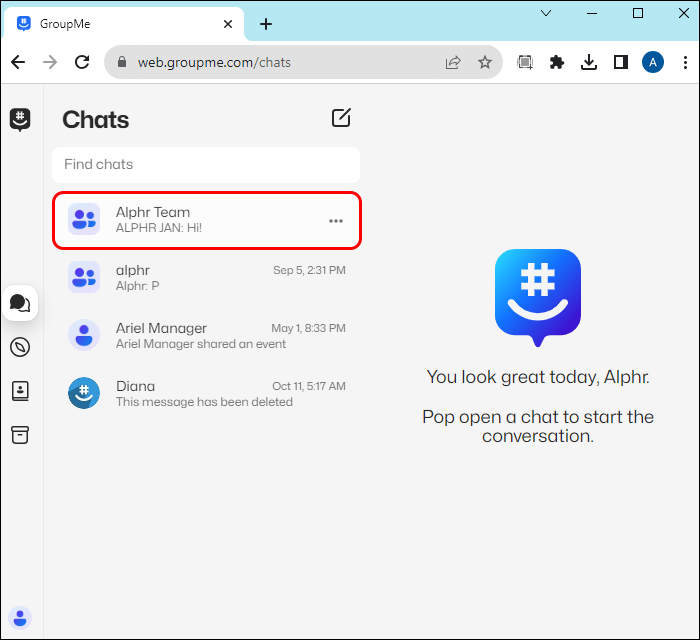Click the 'Oct 11, 5:17 AM' timestamp
Screen dimensions: 700x640
pos(309,386)
